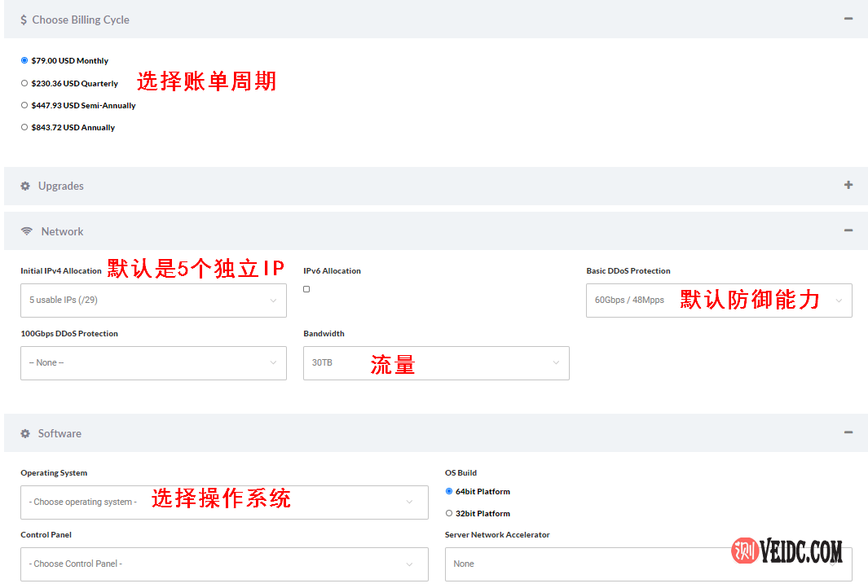The width and height of the screenshot is (868, 588).
Task: Select $79.00 USD Monthly billing
Action: point(24,60)
